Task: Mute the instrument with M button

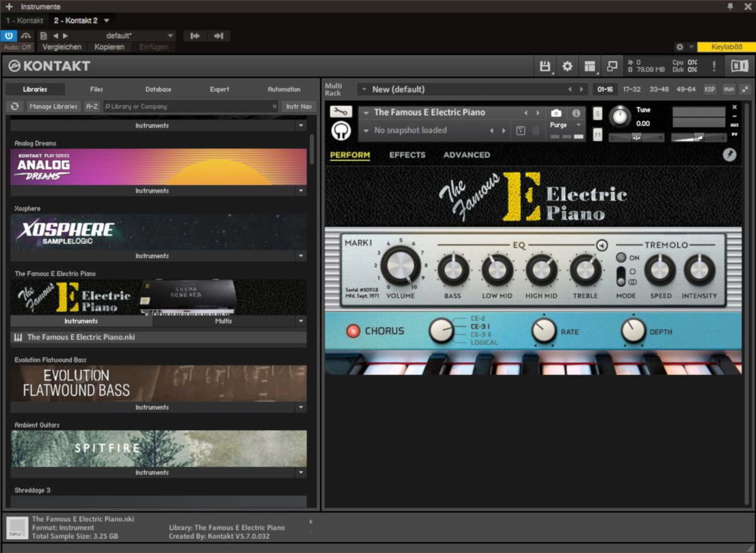Action: (597, 134)
